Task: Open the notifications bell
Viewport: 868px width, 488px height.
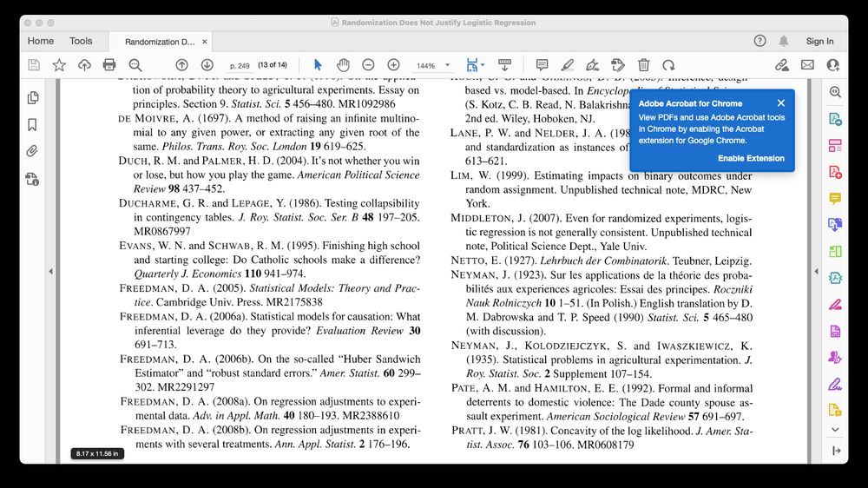Action: pyautogui.click(x=784, y=41)
